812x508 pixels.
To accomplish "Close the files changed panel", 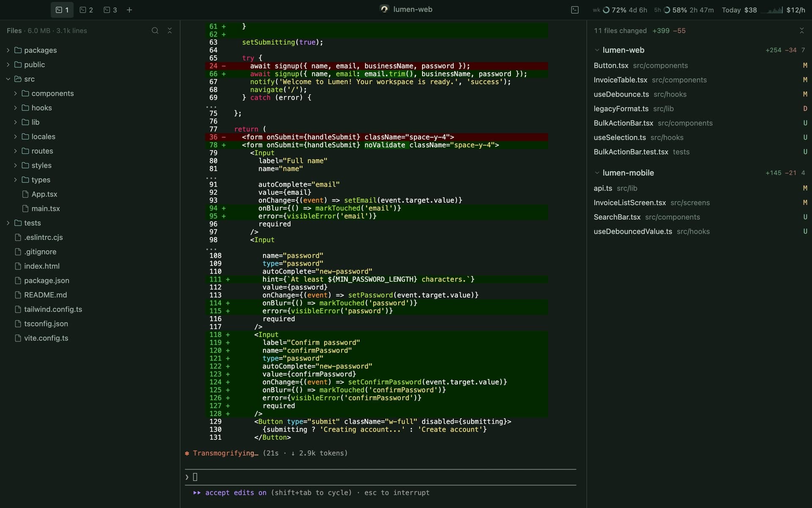I will tap(801, 30).
